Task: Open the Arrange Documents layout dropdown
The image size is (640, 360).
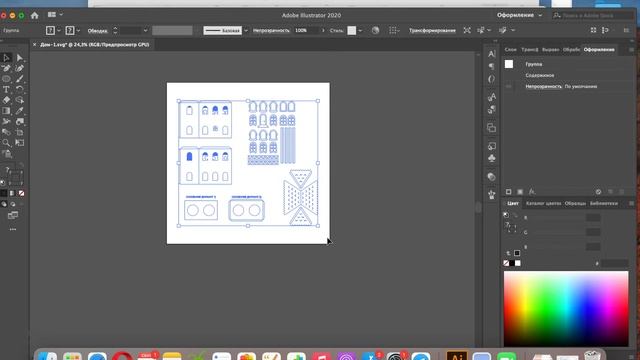Action: pyautogui.click(x=55, y=15)
